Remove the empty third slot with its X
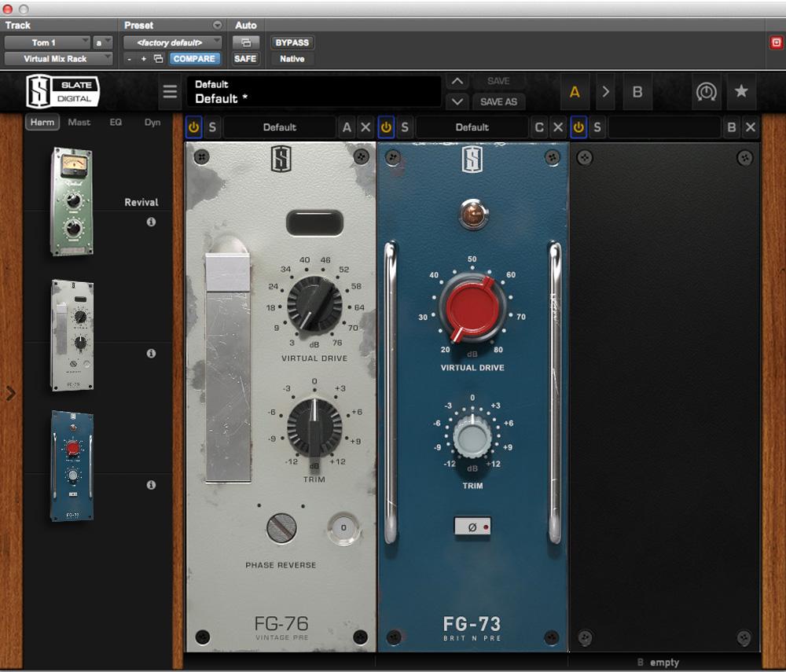Image resolution: width=786 pixels, height=672 pixels. pyautogui.click(x=751, y=127)
